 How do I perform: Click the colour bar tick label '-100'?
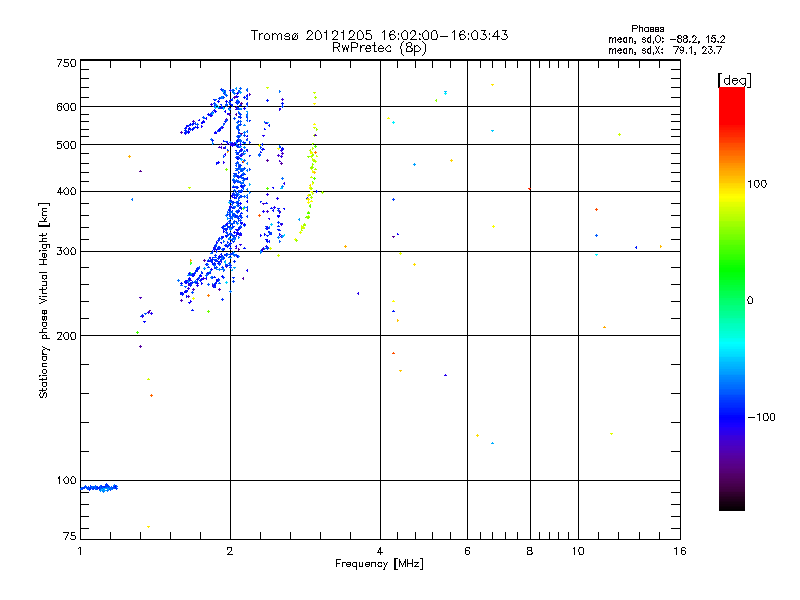761,417
